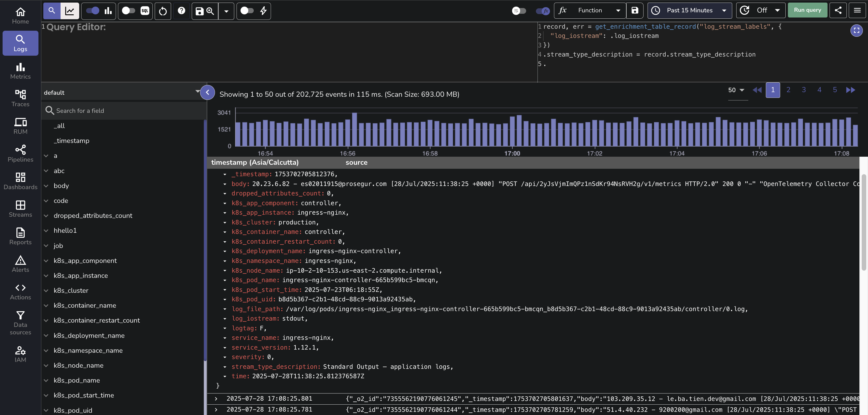This screenshot has height=415, width=868.
Task: Expand the k8s_cluster field
Action: point(46,290)
